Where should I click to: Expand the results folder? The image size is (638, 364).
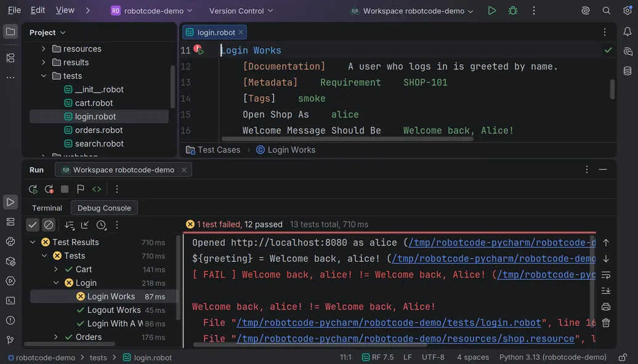tap(44, 62)
